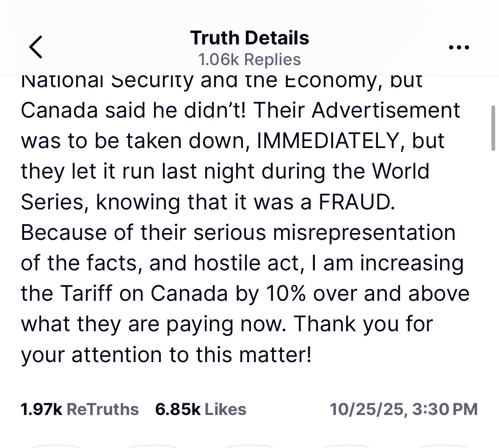Viewport: 499px width, 448px height.
Task: Go back using the left chevron arrow
Action: tap(36, 47)
